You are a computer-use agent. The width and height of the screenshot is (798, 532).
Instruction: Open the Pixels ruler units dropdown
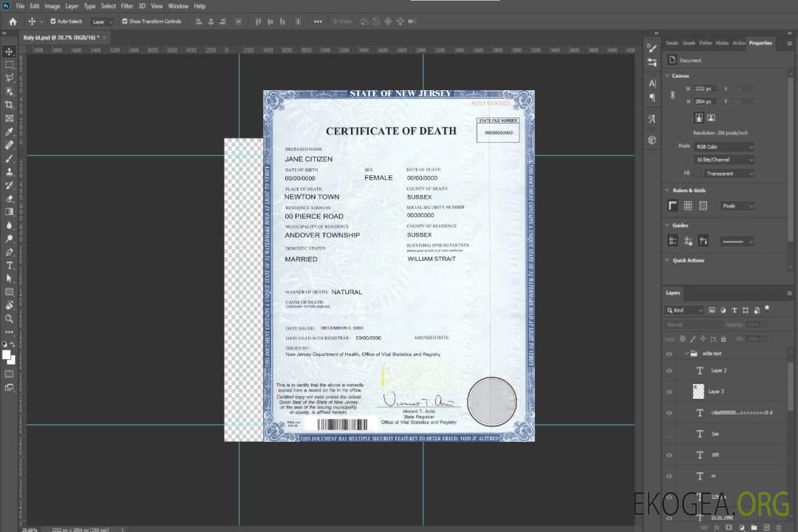tap(737, 206)
